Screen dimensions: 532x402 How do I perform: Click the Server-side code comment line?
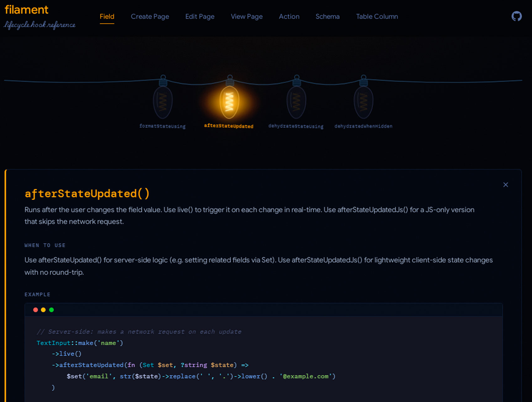pyautogui.click(x=139, y=331)
